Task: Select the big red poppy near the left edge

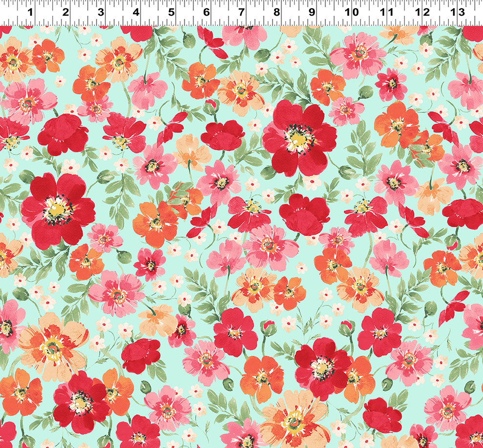Action: tap(58, 209)
